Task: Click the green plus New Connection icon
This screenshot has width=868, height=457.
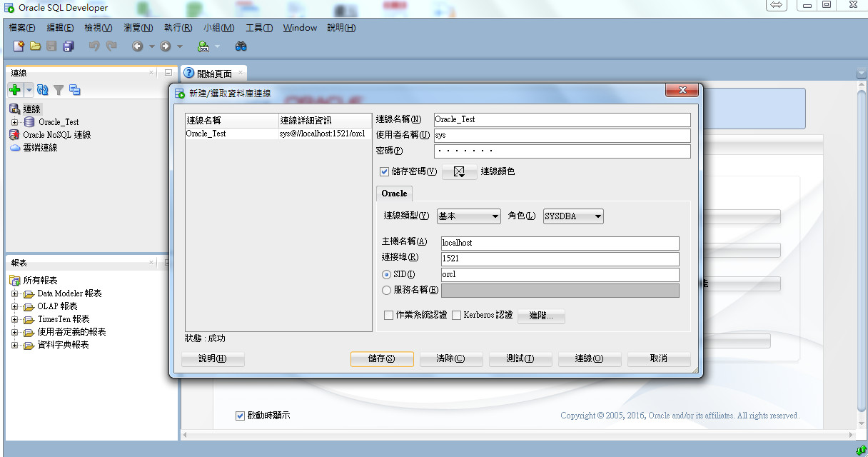Action: [15, 90]
